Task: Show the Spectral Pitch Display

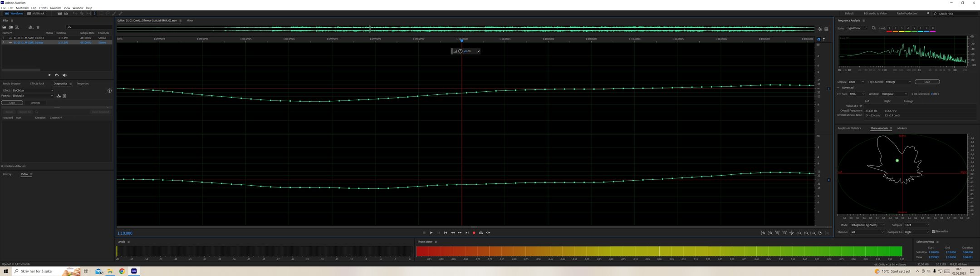Action: pos(66,13)
